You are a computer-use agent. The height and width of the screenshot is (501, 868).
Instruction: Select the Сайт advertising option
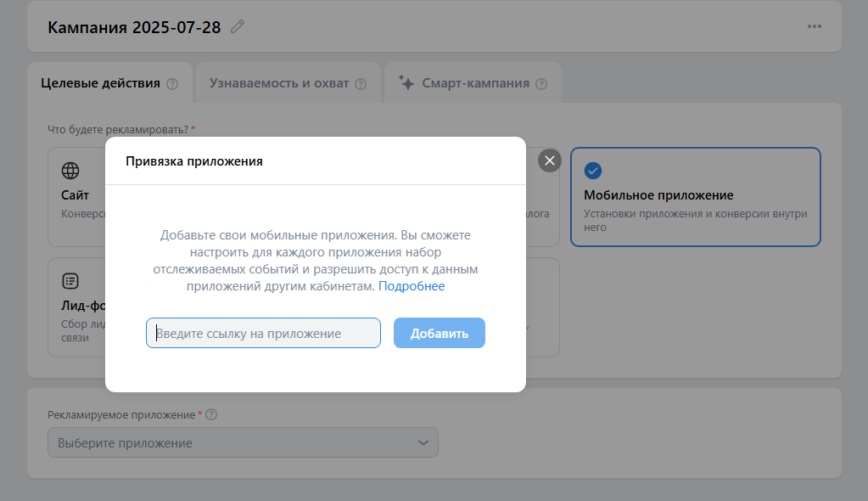point(76,197)
